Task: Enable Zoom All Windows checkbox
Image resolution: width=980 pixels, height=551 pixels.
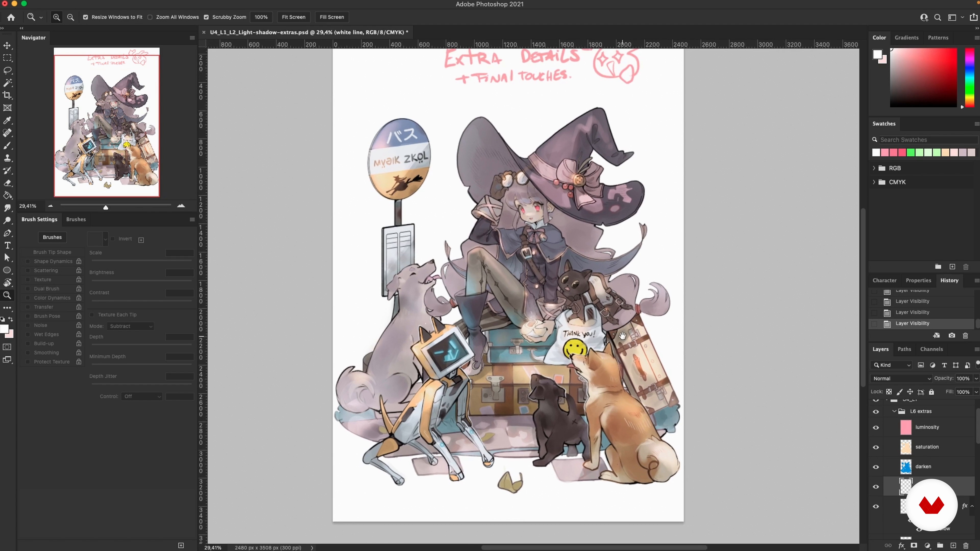Action: tap(150, 17)
